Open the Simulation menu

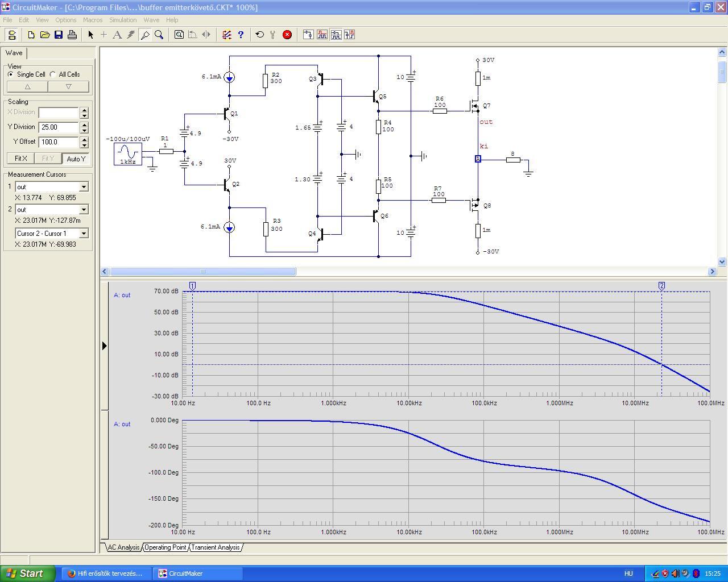(123, 20)
